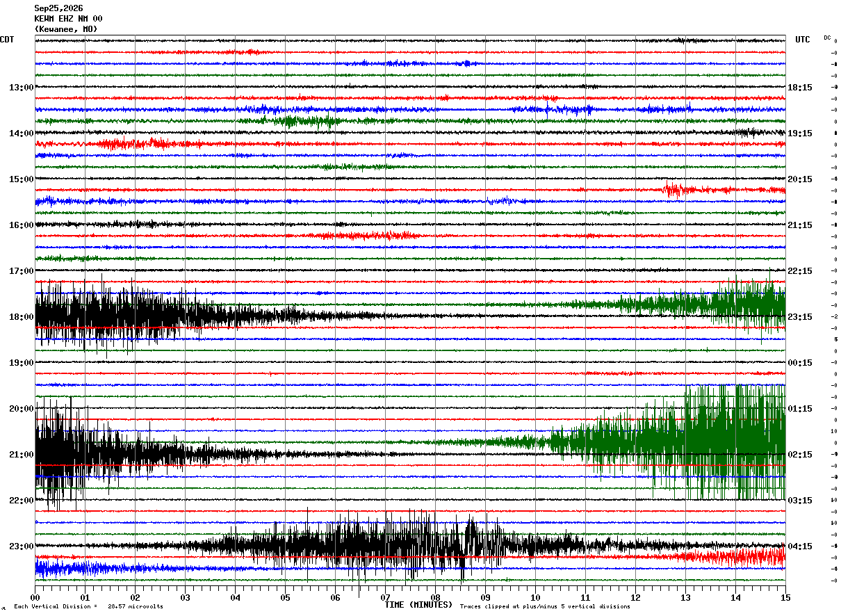Click the Traces clipped footnote text
The height and width of the screenshot is (616, 841).
[545, 607]
